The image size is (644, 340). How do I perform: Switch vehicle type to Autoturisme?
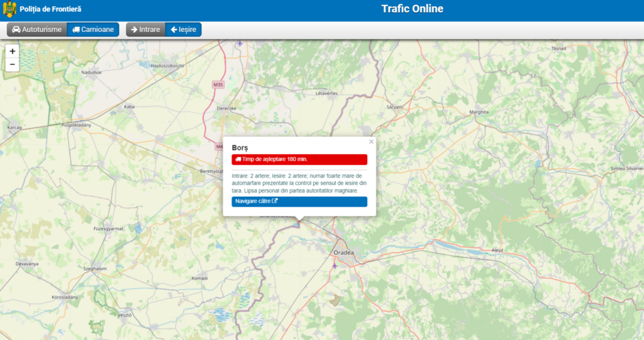tap(37, 30)
